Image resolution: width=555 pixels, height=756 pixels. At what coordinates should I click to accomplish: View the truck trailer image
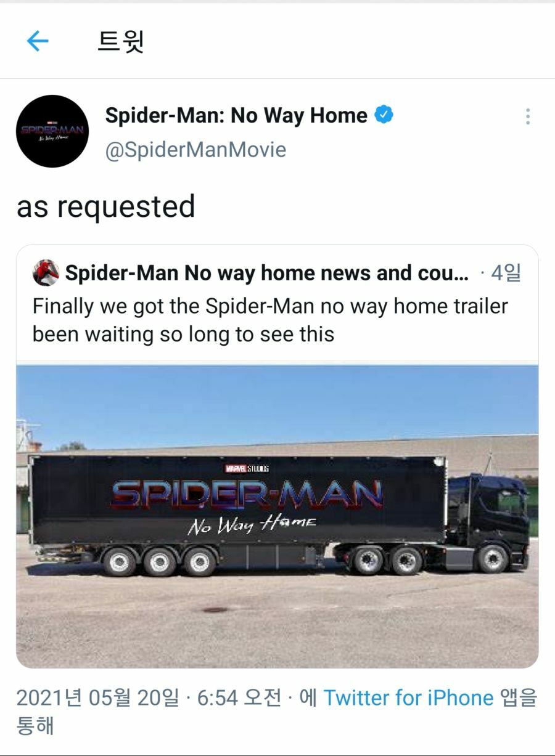[x=277, y=516]
